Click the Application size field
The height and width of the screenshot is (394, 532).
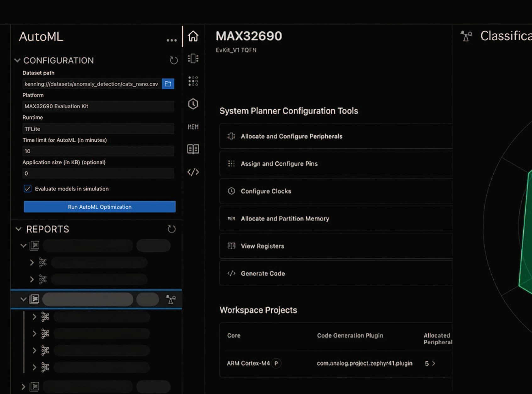tap(98, 173)
